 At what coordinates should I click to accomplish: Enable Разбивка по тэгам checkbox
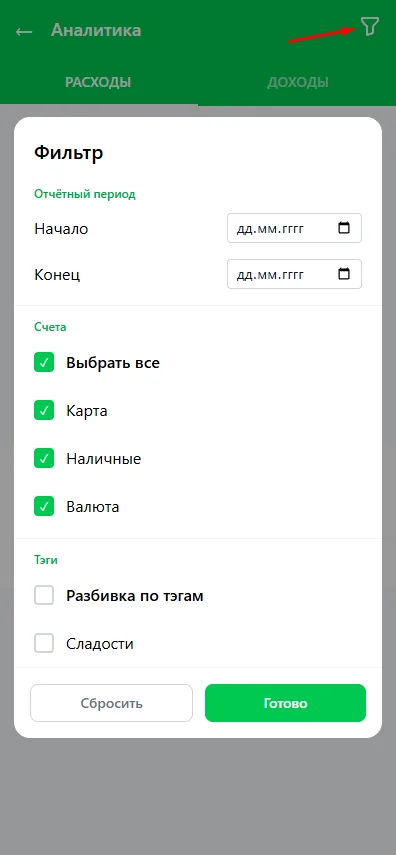coord(44,595)
